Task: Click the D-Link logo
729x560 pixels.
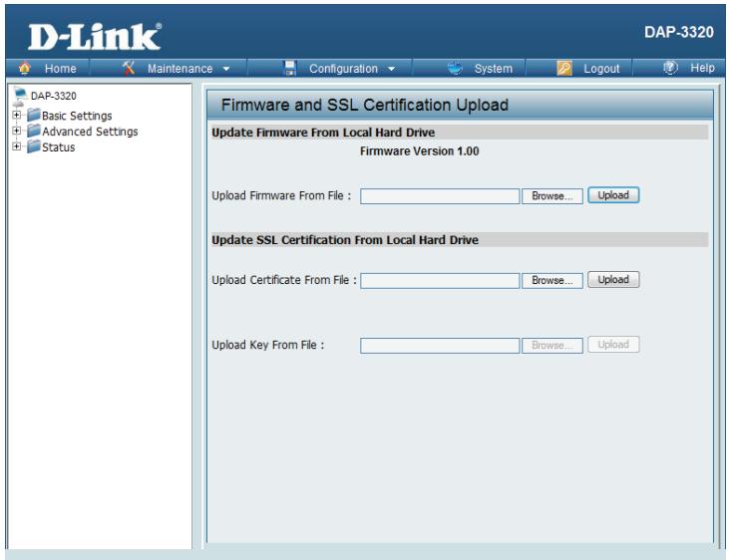Action: (x=95, y=37)
